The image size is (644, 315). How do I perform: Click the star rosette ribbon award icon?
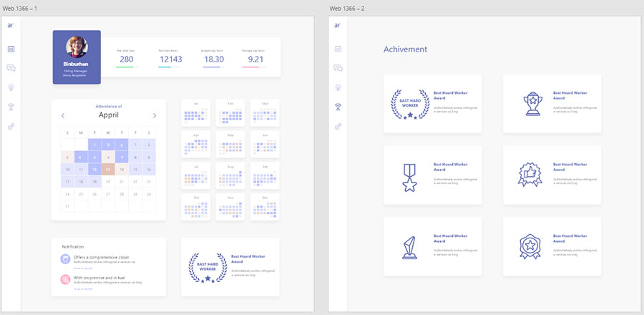pos(530,246)
